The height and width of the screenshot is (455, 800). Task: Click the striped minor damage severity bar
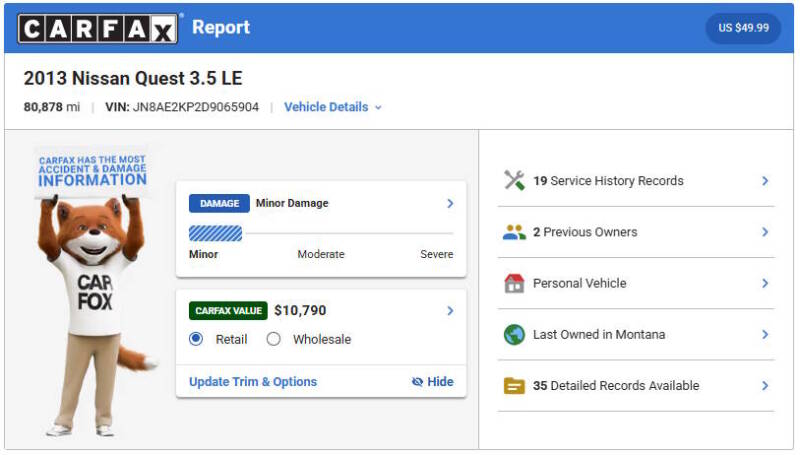[215, 233]
